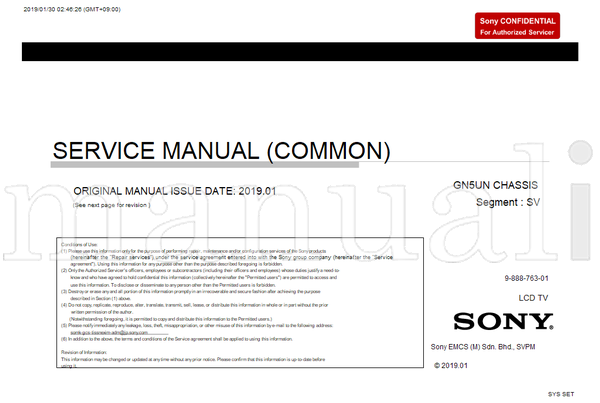Click the Sony EMCS (M) Sdn. Bhd. text

[x=490, y=347]
